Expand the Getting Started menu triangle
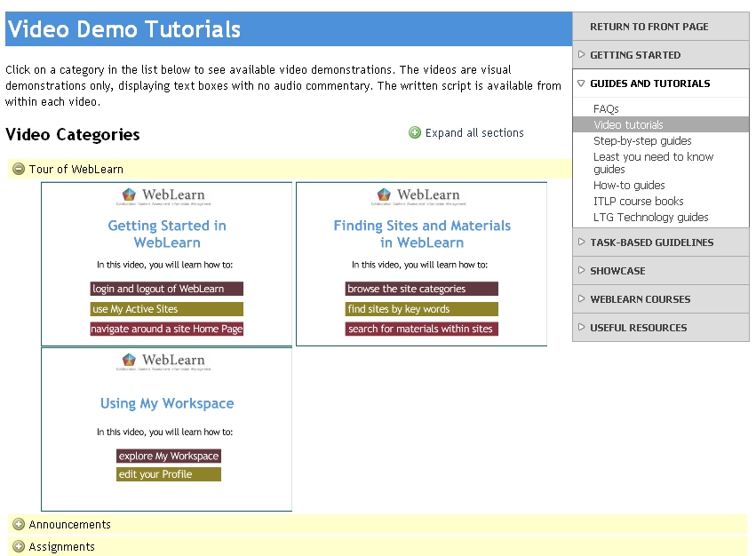The height and width of the screenshot is (556, 756). [582, 55]
